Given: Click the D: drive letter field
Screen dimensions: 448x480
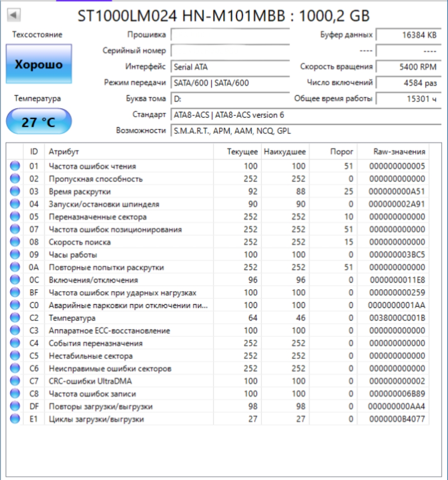Looking at the screenshot, I should coord(230,98).
